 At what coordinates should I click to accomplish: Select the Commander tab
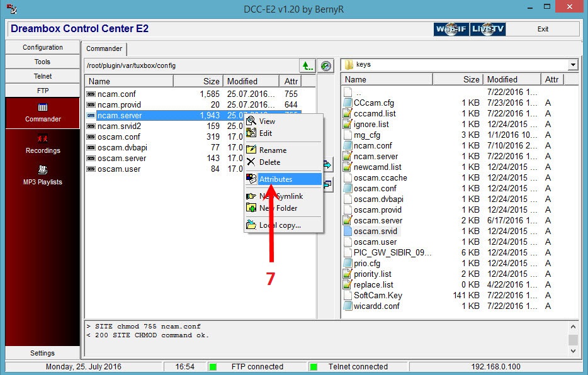(x=105, y=49)
